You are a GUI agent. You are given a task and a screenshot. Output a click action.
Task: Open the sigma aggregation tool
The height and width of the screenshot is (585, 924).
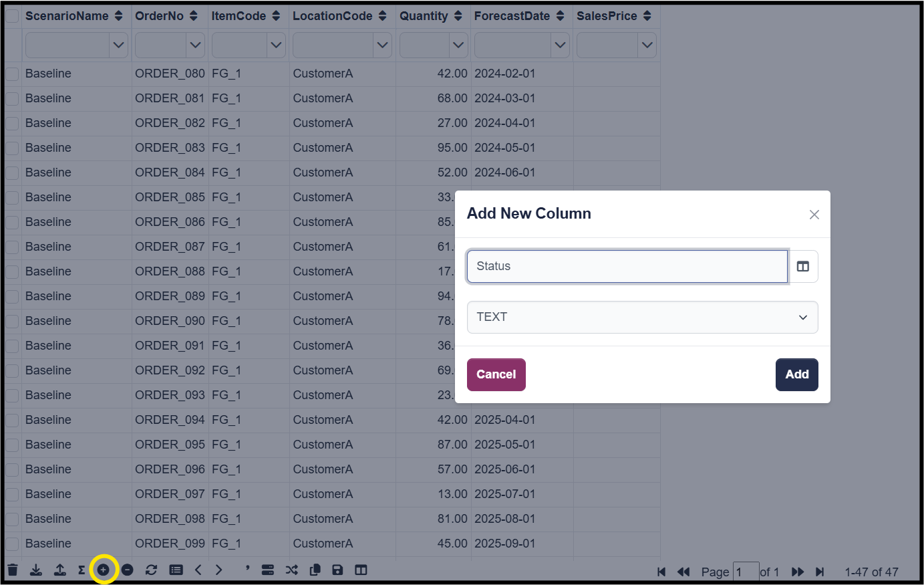81,570
